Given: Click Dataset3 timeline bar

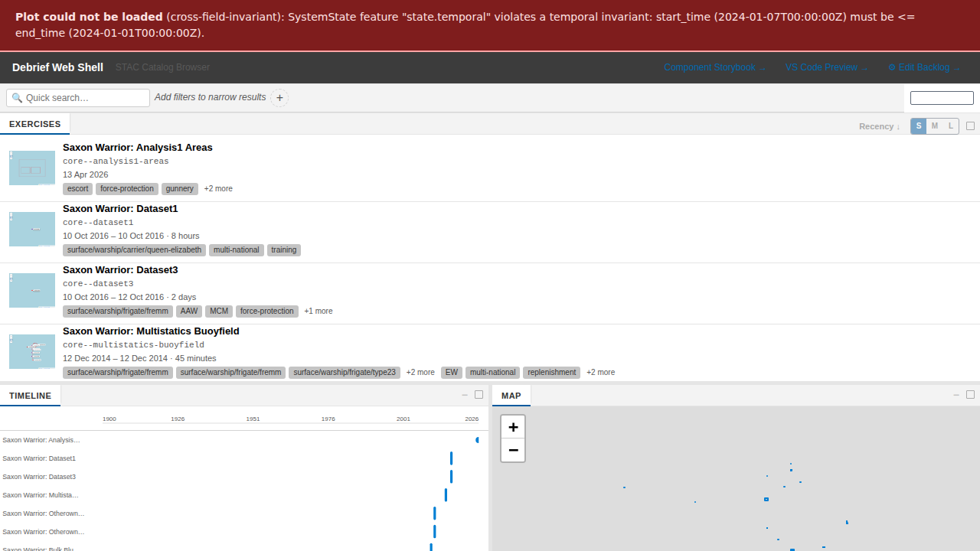Looking at the screenshot, I should tap(451, 476).
